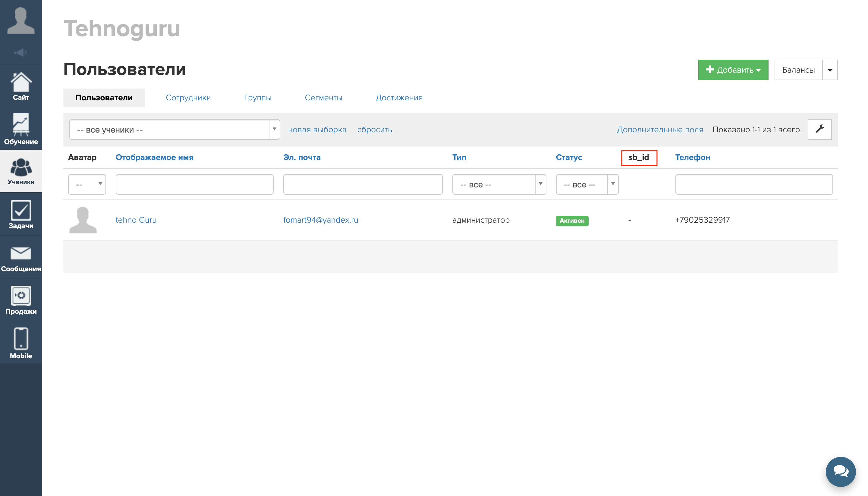This screenshot has height=496, width=868.
Task: Switch to the Сегменты tab
Action: tap(323, 98)
